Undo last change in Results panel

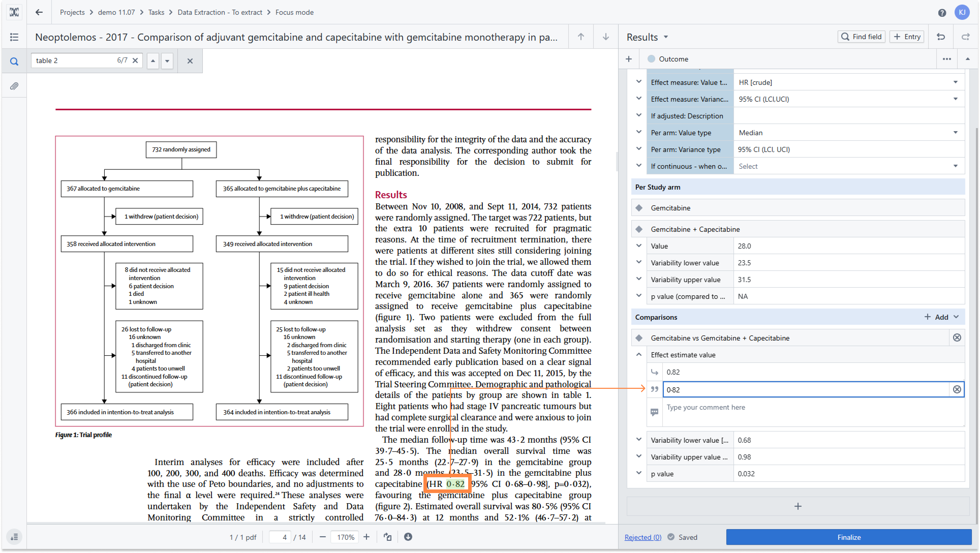click(x=941, y=37)
